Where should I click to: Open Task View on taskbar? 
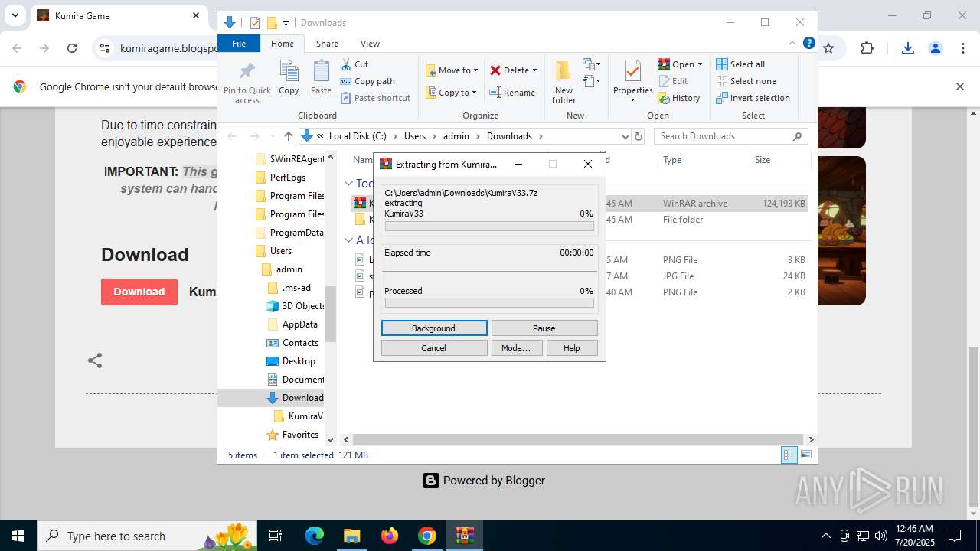pos(276,536)
